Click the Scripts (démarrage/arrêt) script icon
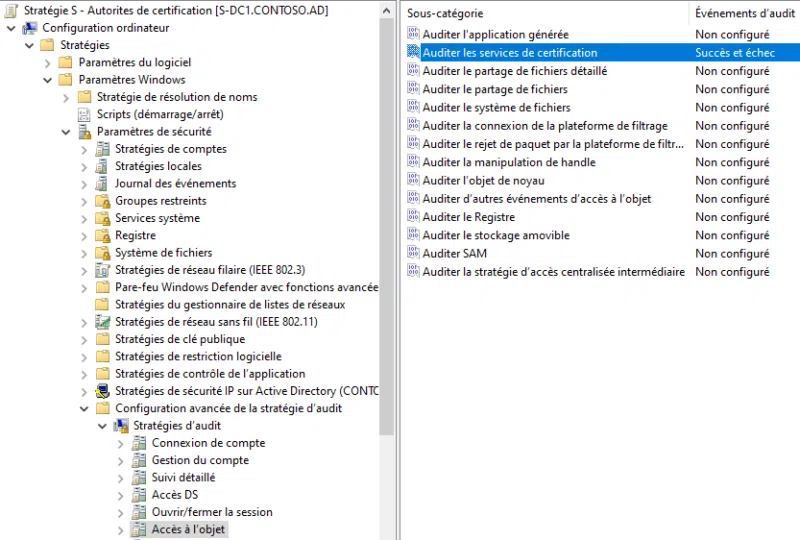Screen dimensions: 800x540 point(84,114)
